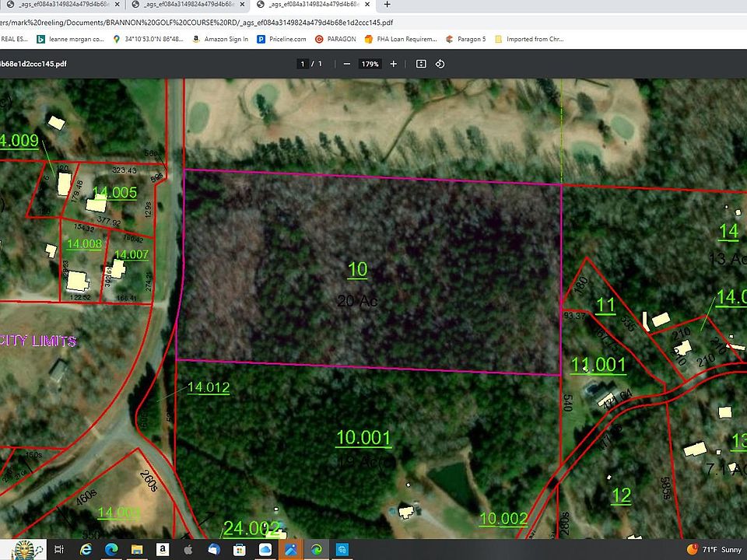Click the 20 Ac acreage label

(357, 300)
